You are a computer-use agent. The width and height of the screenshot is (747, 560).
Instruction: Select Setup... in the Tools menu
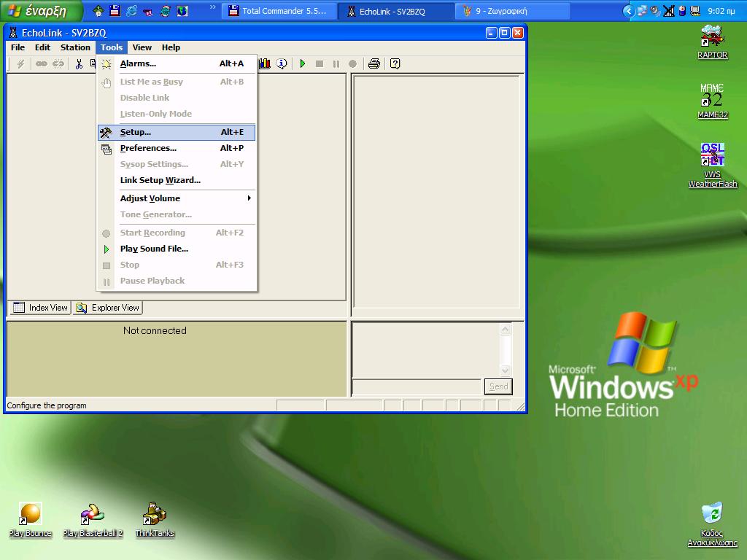click(177, 133)
